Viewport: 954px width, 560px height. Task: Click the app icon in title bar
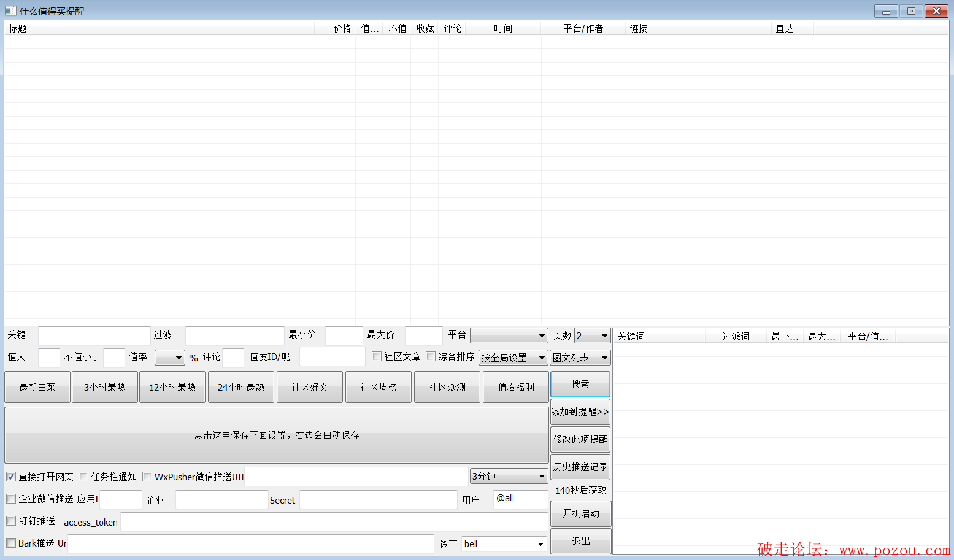click(x=10, y=11)
